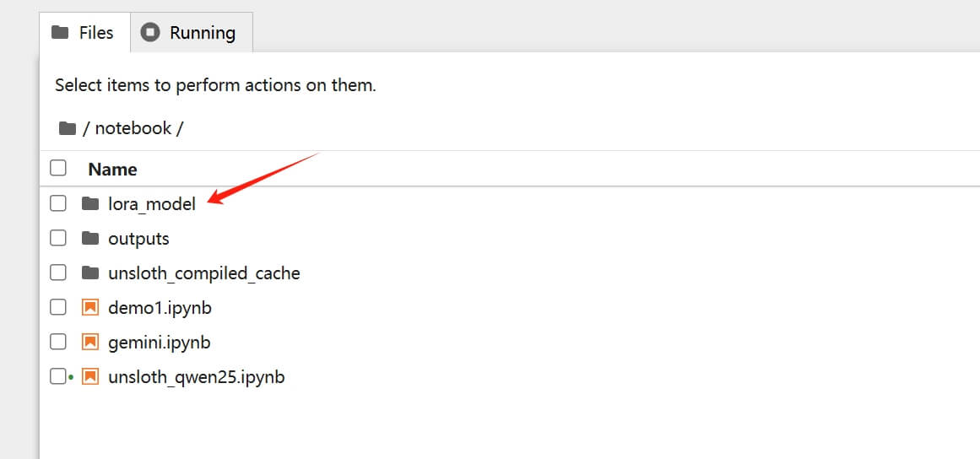Viewport: 980px width, 459px height.
Task: Check the box for unsloth_compiled_cache
Action: tap(58, 273)
